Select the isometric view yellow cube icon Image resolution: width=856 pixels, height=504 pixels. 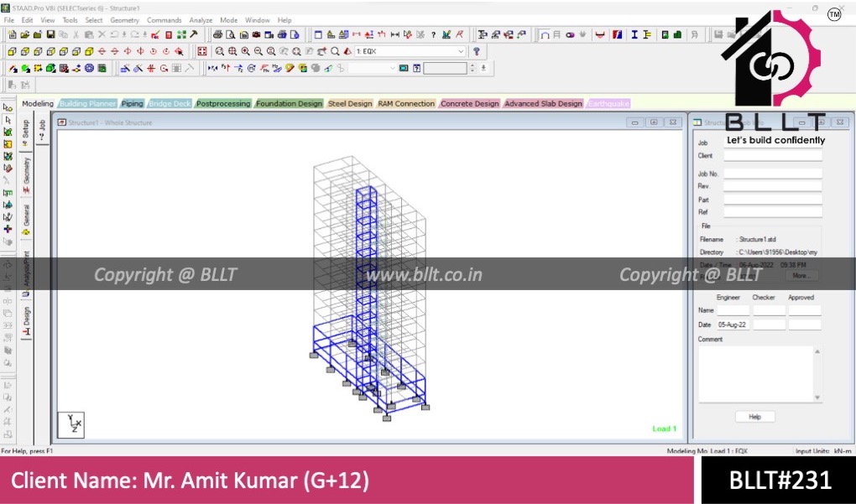tap(88, 51)
